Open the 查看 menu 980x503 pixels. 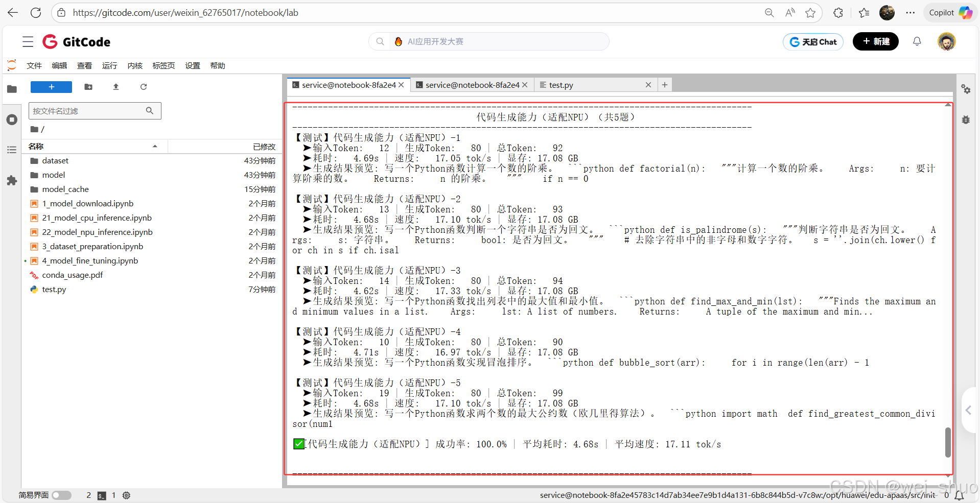84,65
